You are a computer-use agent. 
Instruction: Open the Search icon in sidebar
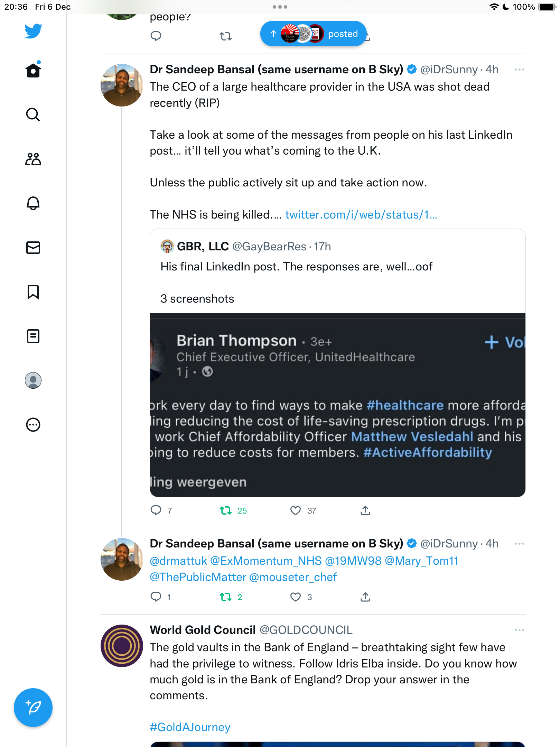point(33,114)
